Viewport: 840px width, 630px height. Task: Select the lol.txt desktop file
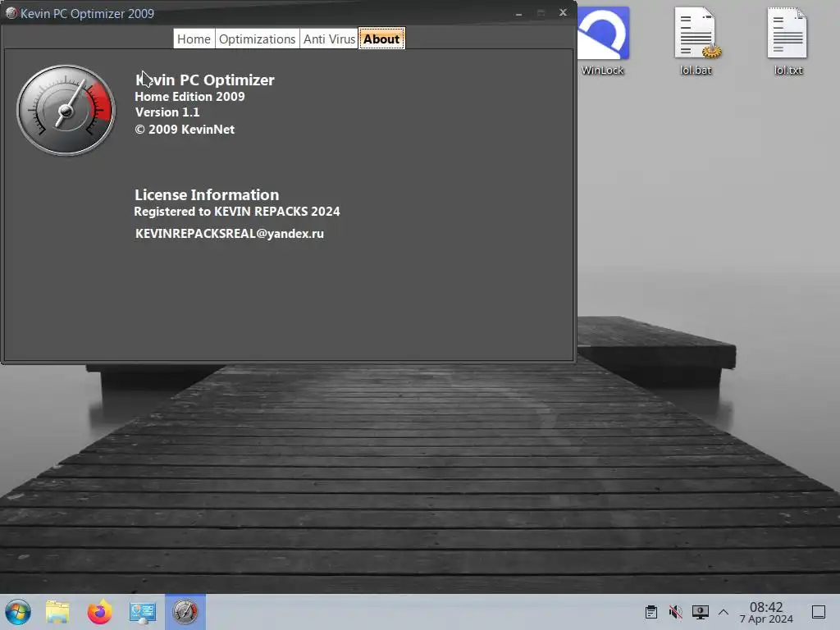click(x=788, y=42)
